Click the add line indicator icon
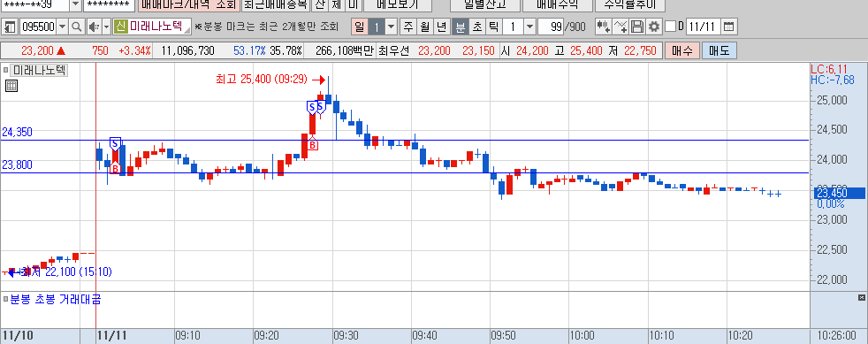 coord(621,27)
